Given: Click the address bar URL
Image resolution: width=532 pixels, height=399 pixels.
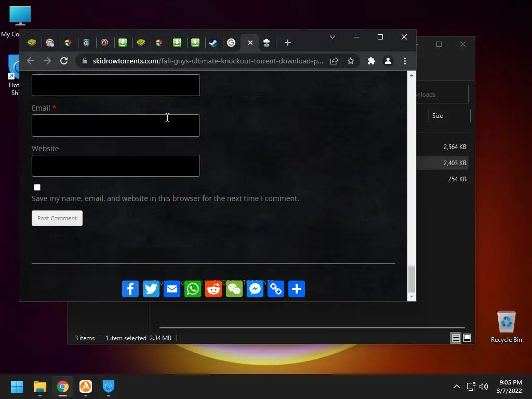Looking at the screenshot, I should tap(208, 61).
